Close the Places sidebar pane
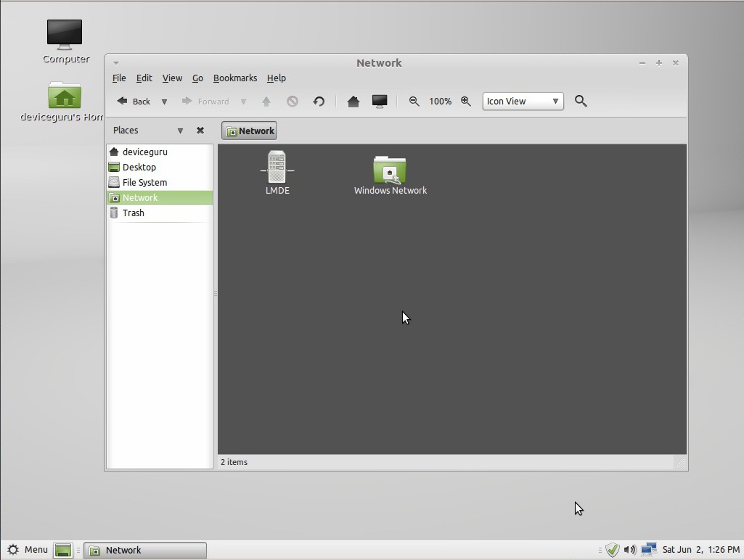 pyautogui.click(x=200, y=131)
